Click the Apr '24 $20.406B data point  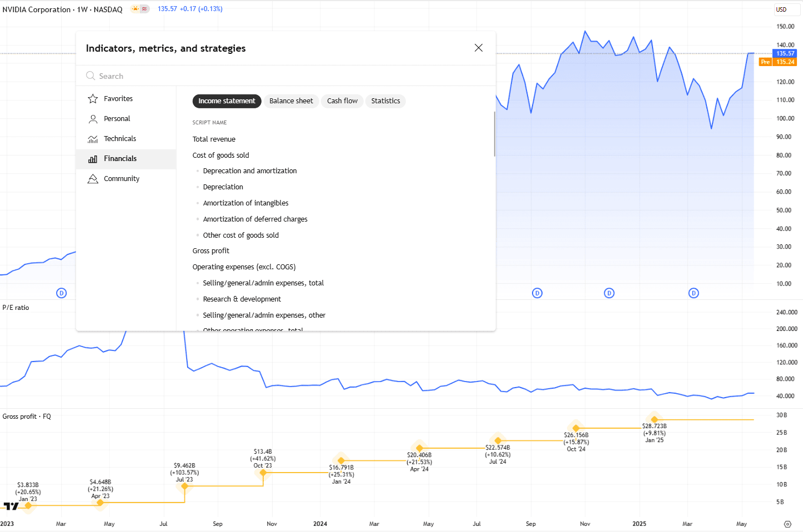click(419, 448)
